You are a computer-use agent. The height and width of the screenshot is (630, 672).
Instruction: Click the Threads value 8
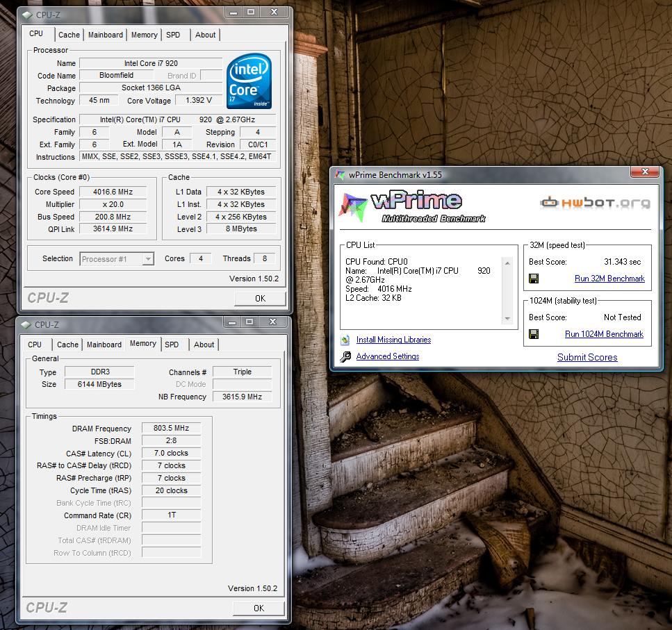(265, 258)
